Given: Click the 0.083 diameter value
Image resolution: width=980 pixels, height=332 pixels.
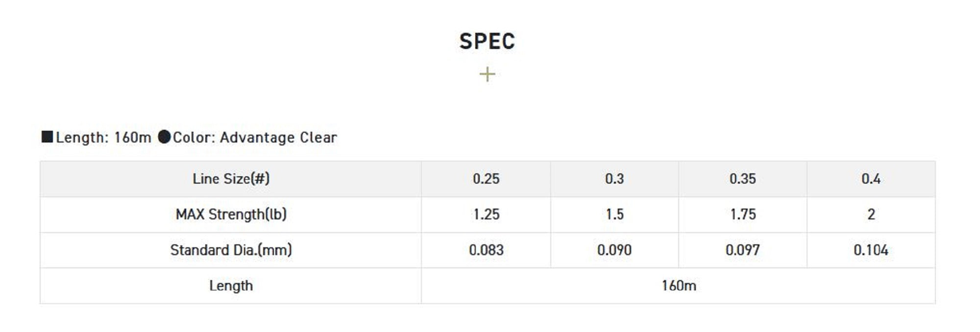Looking at the screenshot, I should pyautogui.click(x=486, y=250).
